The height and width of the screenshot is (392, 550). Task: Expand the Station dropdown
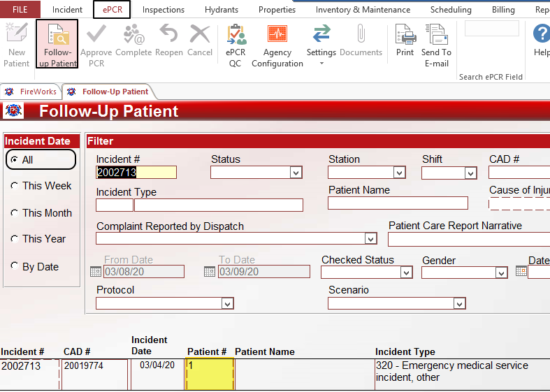(399, 173)
